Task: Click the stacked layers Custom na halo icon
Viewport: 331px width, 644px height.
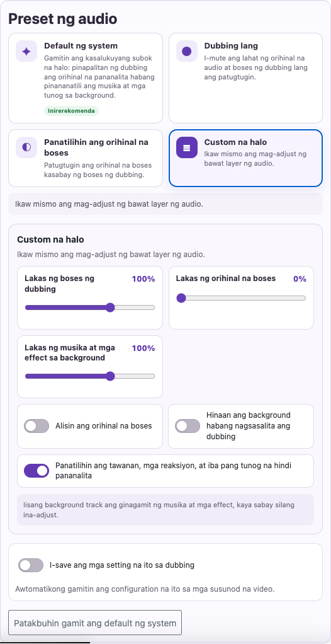Action: (187, 147)
